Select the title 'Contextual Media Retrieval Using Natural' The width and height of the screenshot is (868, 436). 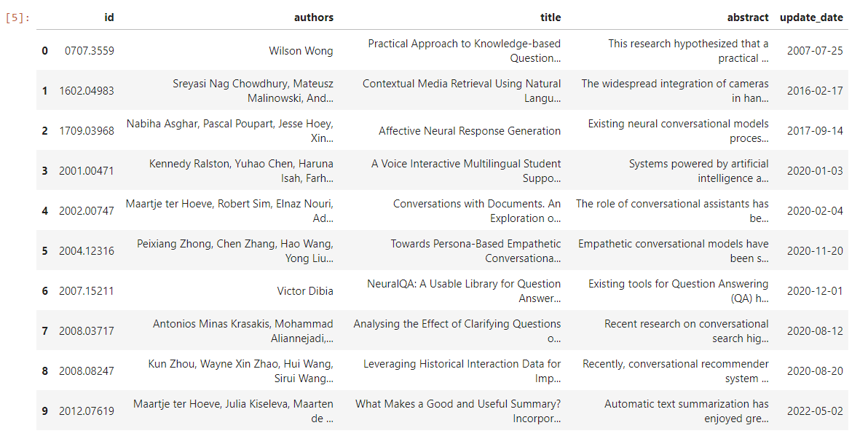point(462,91)
